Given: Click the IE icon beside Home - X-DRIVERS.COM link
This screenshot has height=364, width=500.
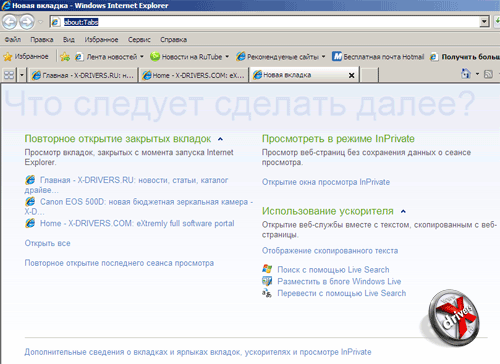Looking at the screenshot, I should pyautogui.click(x=30, y=223).
